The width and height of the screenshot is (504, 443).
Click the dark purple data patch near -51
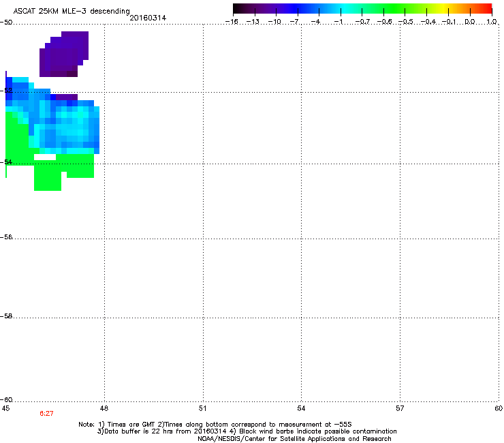[x=64, y=54]
